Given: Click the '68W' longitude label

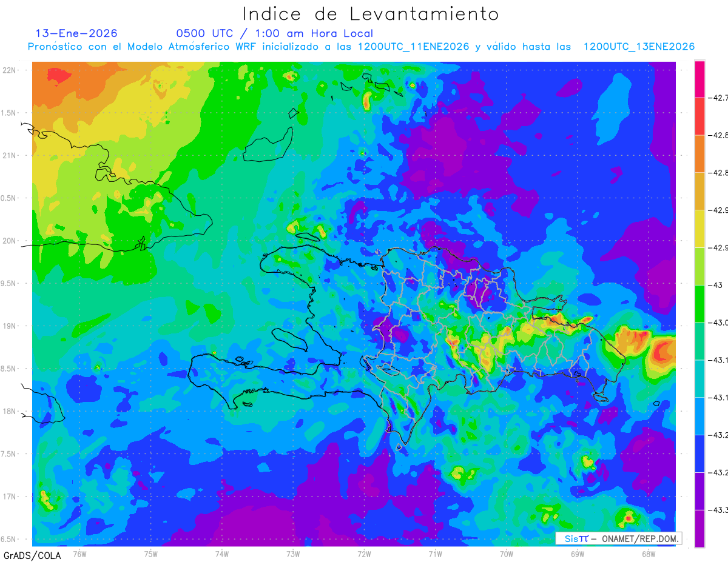Looking at the screenshot, I should [x=649, y=554].
